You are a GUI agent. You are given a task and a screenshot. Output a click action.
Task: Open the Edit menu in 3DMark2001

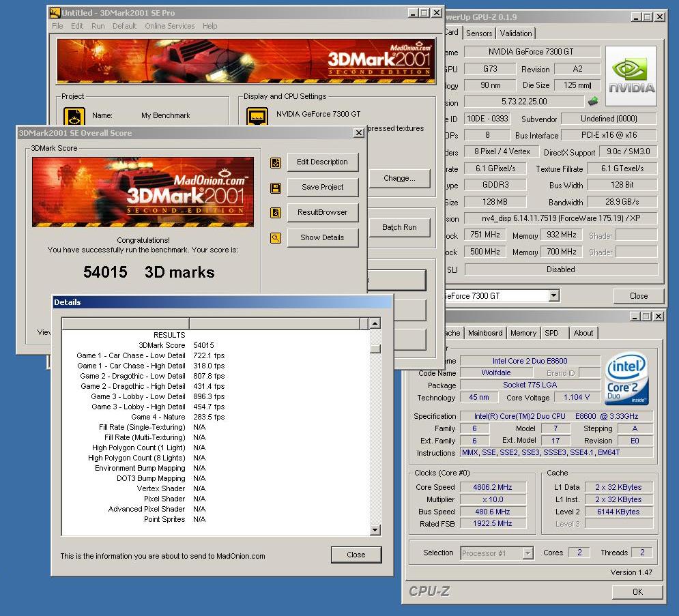click(77, 26)
